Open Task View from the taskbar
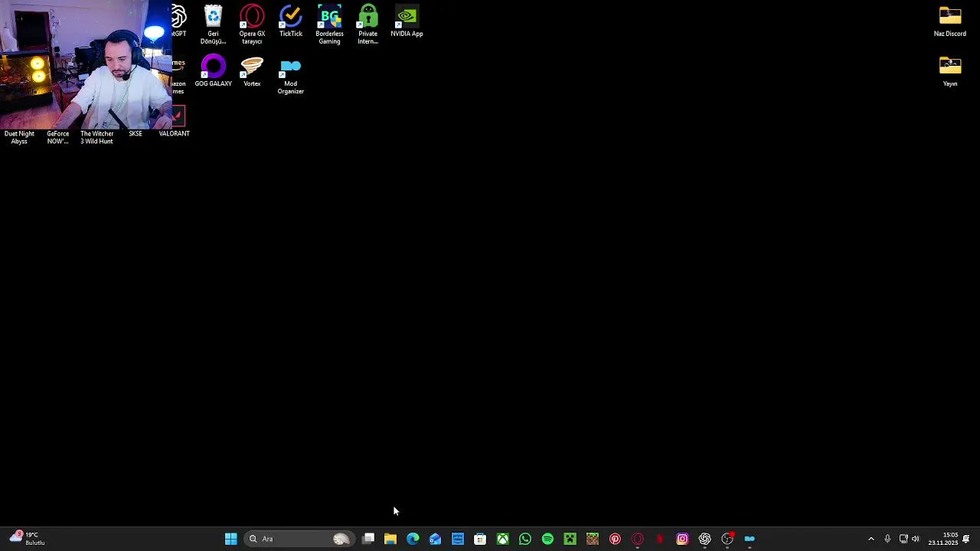Image resolution: width=980 pixels, height=551 pixels. click(x=368, y=539)
